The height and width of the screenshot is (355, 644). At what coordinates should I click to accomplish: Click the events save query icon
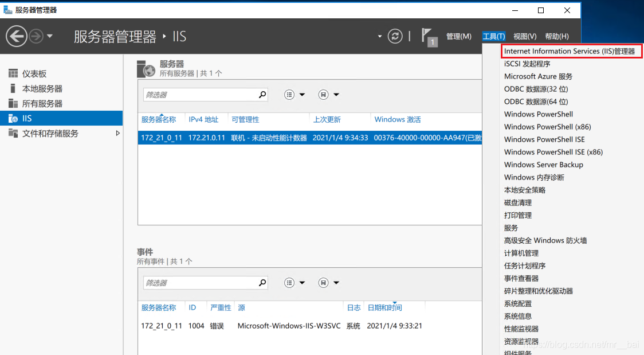click(x=324, y=283)
